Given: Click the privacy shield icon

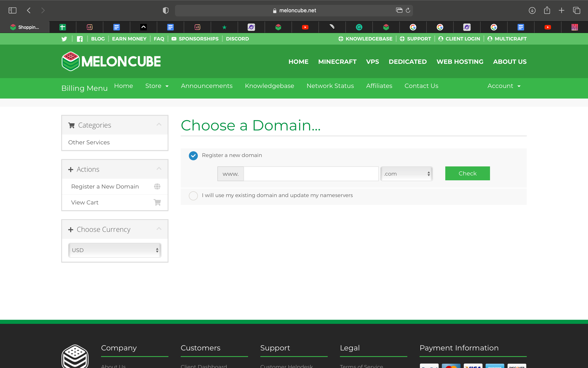Looking at the screenshot, I should click(165, 10).
